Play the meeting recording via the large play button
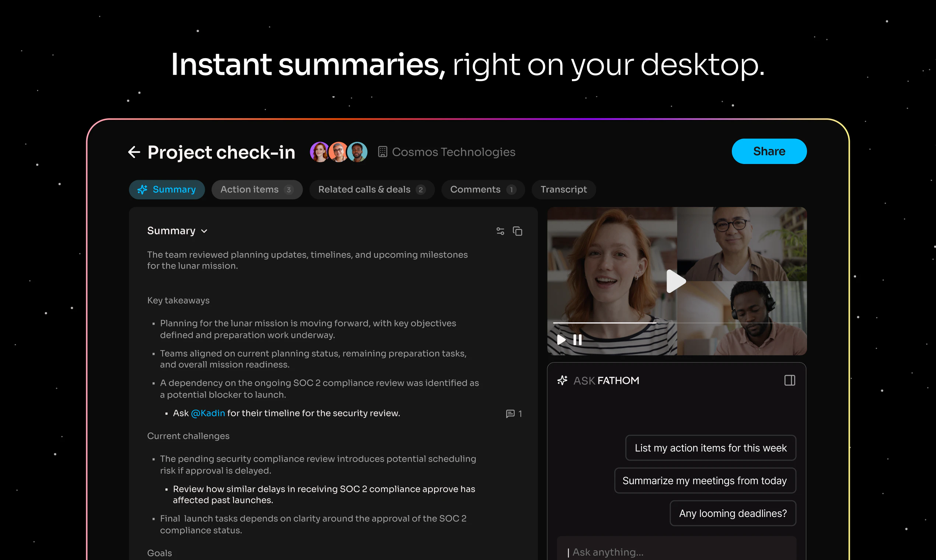This screenshot has height=560, width=936. coord(677,281)
